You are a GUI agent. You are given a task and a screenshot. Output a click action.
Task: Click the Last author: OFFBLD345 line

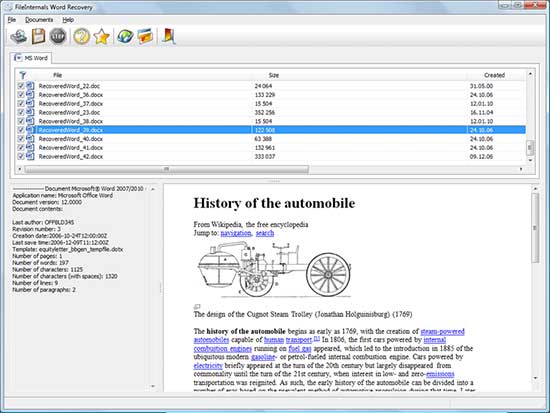[x=43, y=222]
